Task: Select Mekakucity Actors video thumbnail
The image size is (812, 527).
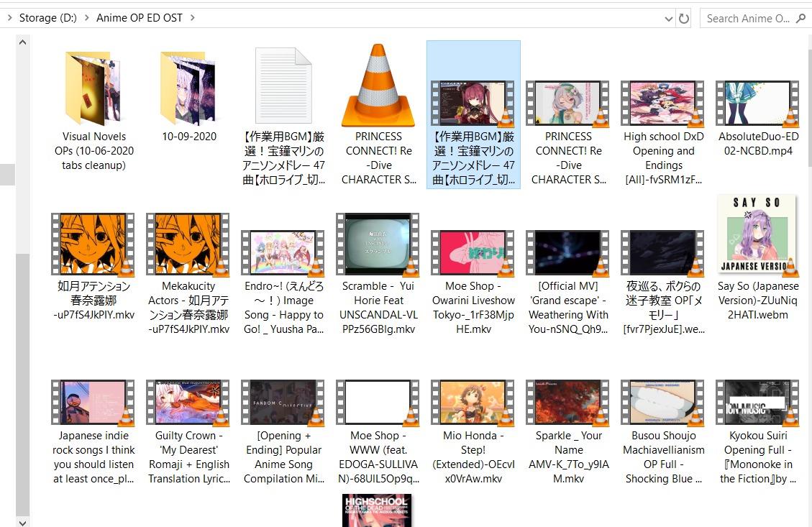Action: [x=188, y=244]
